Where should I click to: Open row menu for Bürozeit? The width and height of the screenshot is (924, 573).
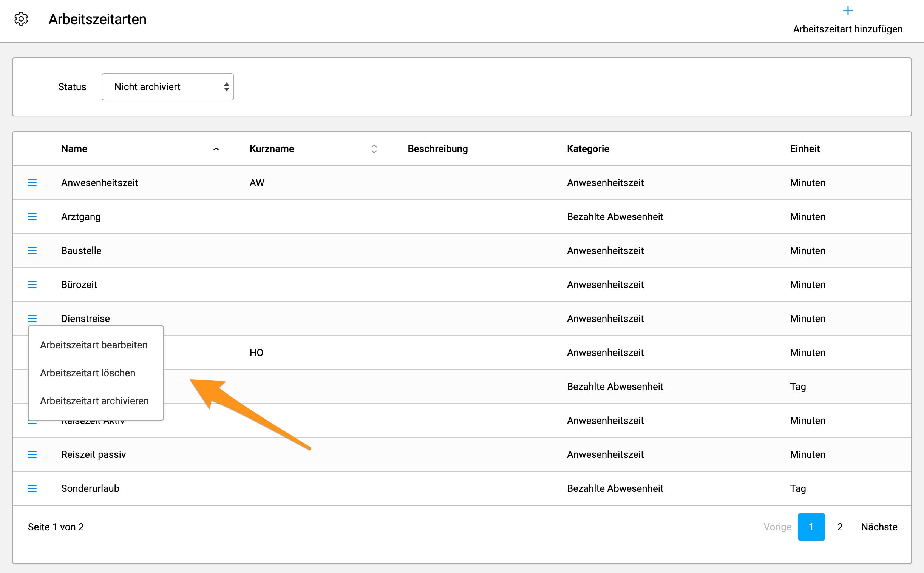32,285
